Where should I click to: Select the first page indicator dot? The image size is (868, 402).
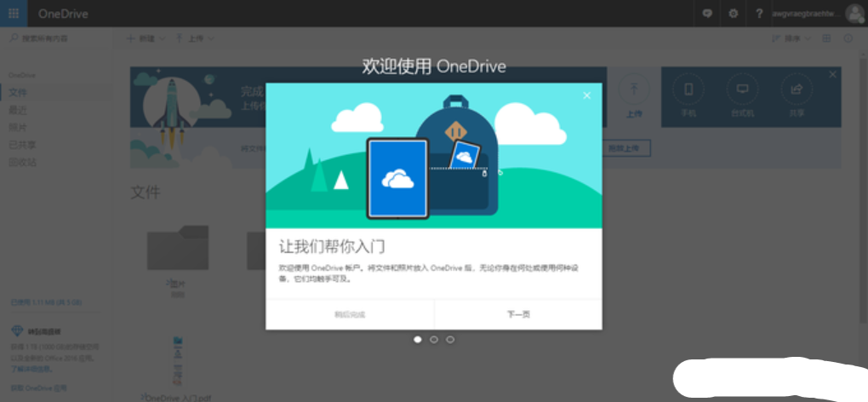tap(418, 340)
